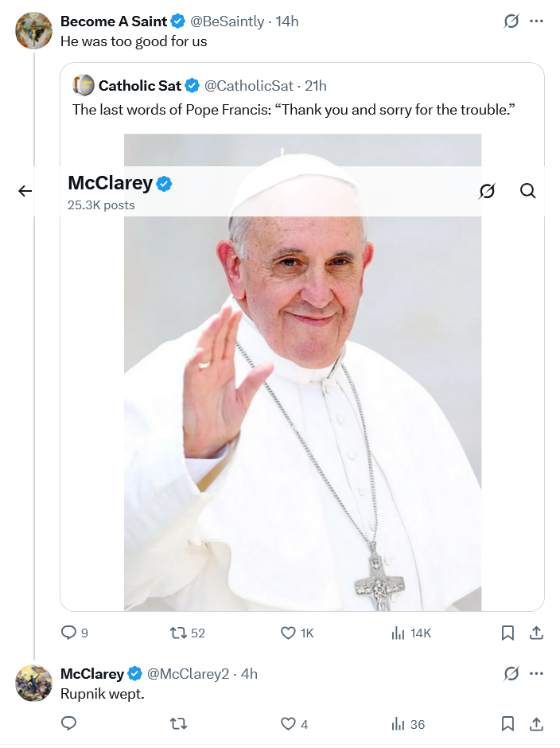Open more options on Become A Saint post
The width and height of the screenshot is (560, 748).
[537, 21]
